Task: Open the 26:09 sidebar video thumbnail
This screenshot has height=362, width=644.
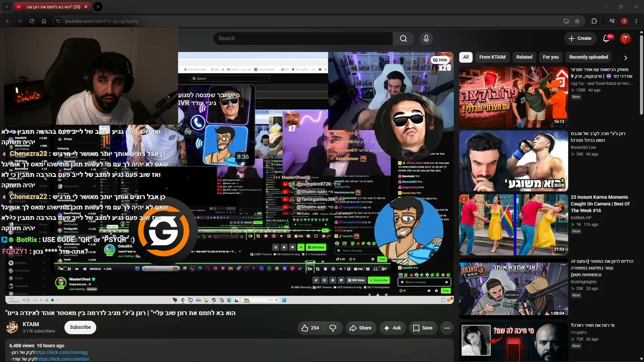Action: [x=513, y=161]
